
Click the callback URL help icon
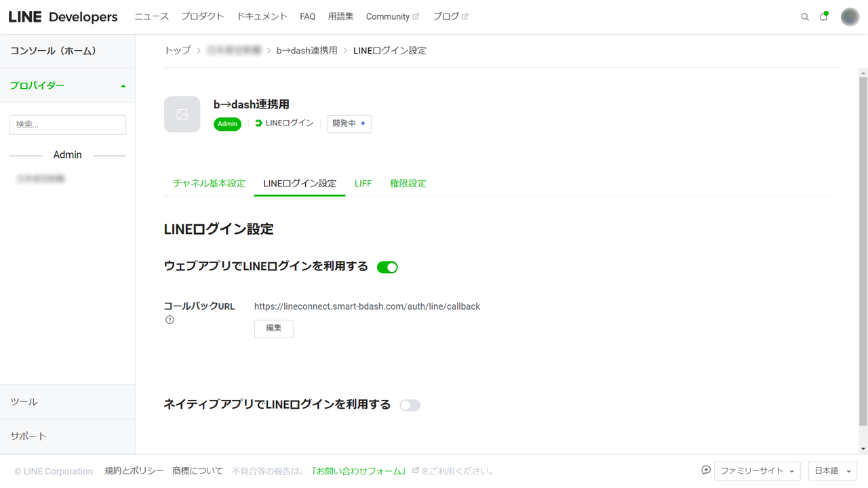(x=170, y=320)
